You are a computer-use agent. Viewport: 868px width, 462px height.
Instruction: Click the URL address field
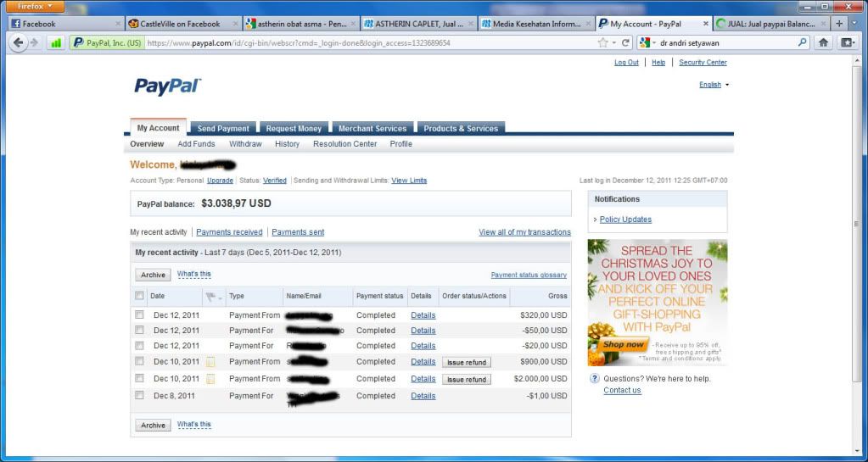[x=371, y=42]
